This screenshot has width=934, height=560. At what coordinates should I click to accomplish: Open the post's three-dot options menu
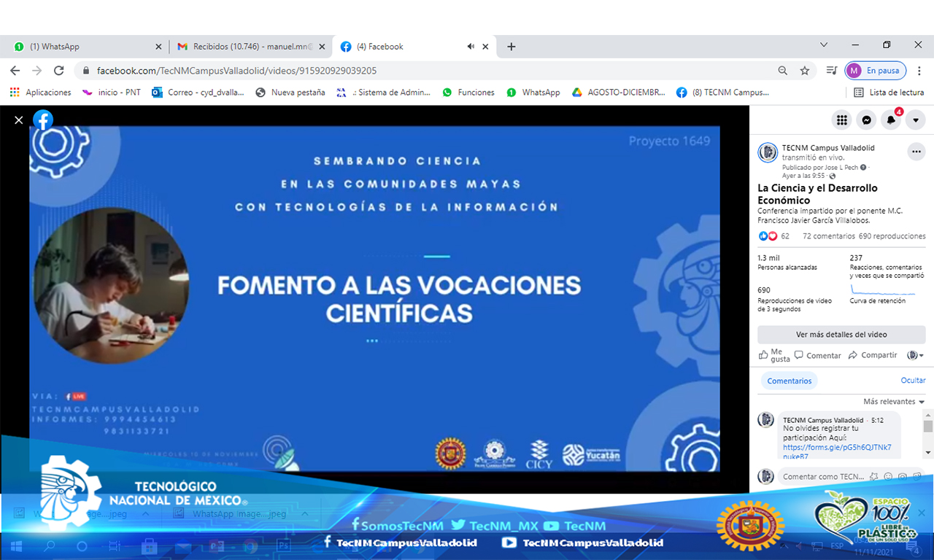pyautogui.click(x=916, y=152)
